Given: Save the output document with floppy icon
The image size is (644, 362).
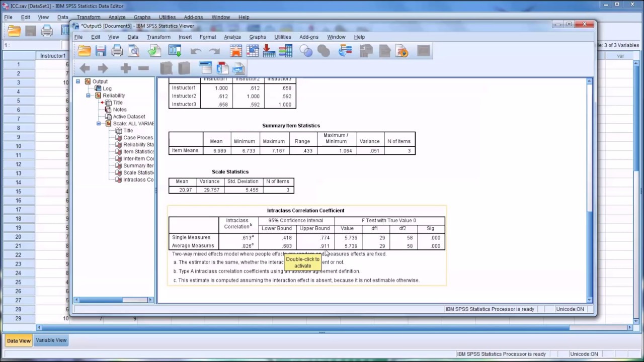Looking at the screenshot, I should pyautogui.click(x=101, y=51).
